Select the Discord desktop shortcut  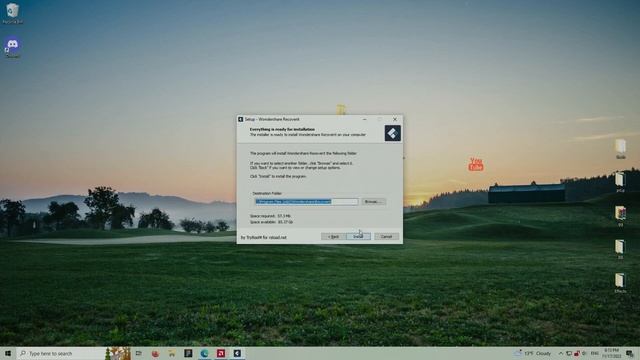(x=13, y=47)
